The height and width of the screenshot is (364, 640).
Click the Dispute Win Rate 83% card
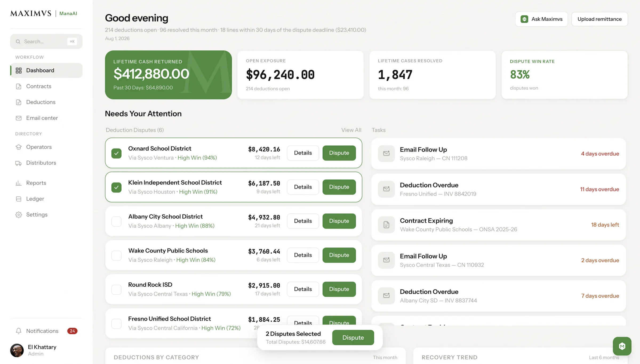[565, 75]
